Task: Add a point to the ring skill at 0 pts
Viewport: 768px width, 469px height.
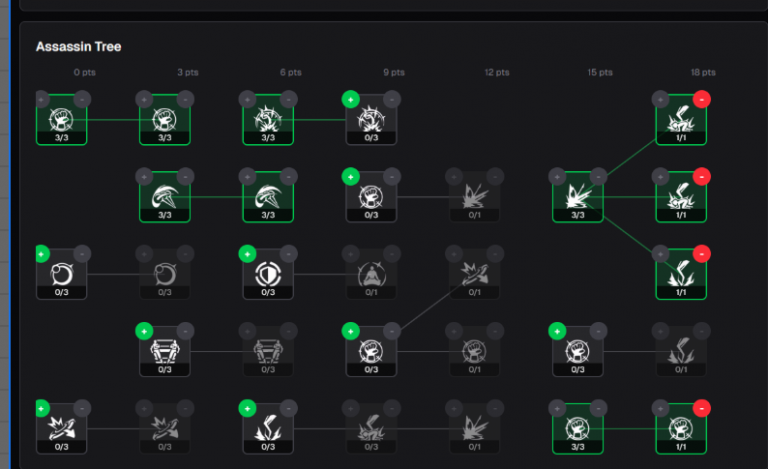Action: (43, 254)
